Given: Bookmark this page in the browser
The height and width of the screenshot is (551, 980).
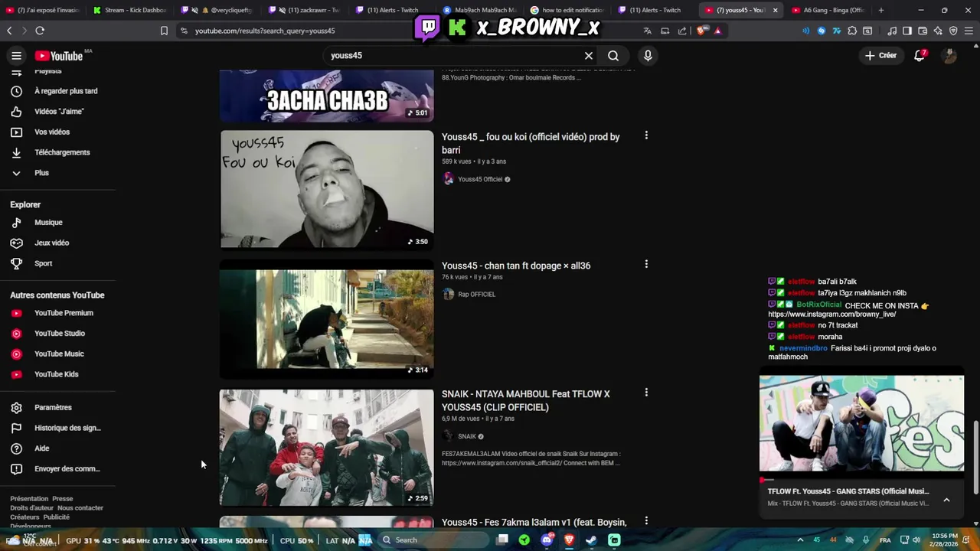Looking at the screenshot, I should (164, 31).
